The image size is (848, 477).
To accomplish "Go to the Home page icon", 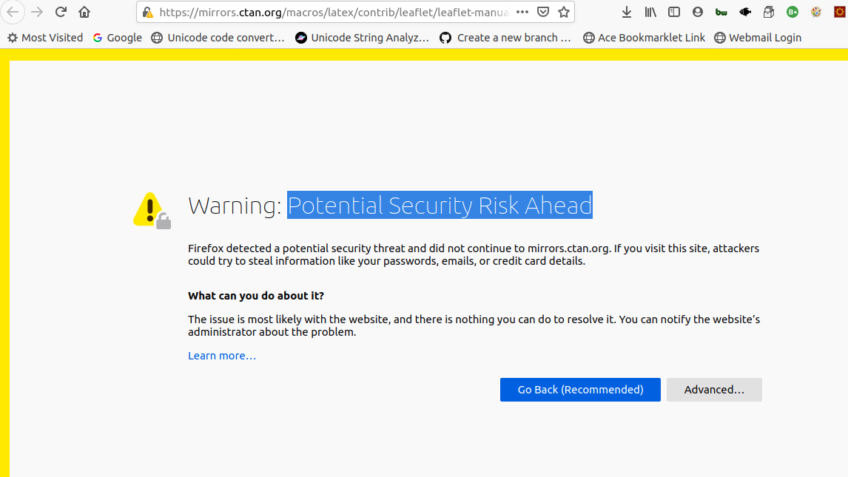I will coord(84,12).
